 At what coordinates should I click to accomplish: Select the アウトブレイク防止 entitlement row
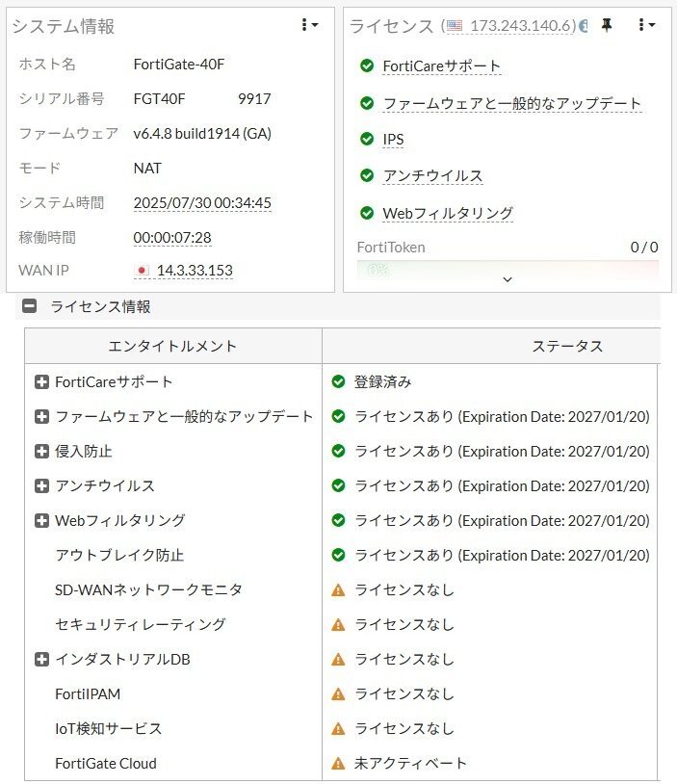click(x=119, y=555)
